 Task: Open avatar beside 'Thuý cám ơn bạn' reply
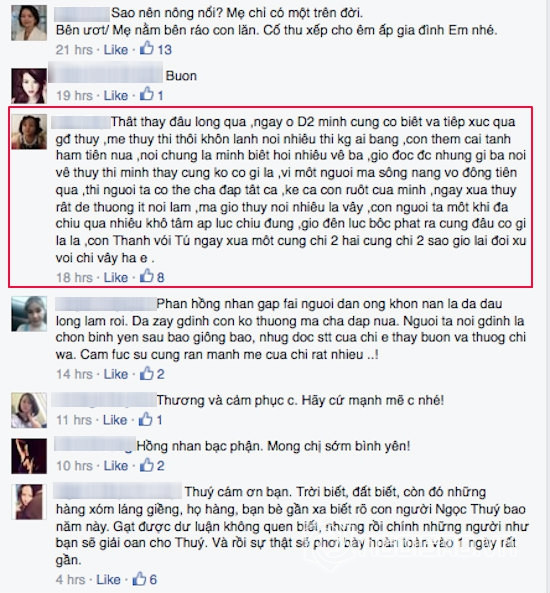coord(30,501)
